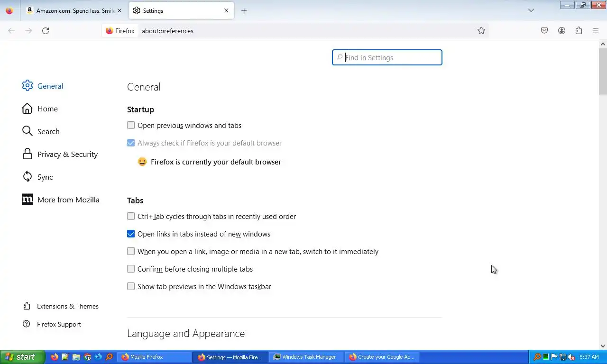The image size is (607, 364).
Task: Select the Home settings category
Action: (x=40, y=109)
